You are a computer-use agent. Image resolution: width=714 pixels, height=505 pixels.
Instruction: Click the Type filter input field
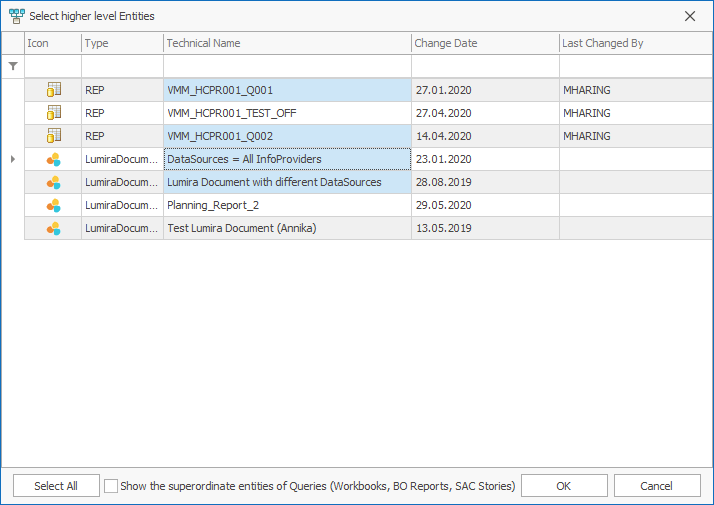(122, 66)
